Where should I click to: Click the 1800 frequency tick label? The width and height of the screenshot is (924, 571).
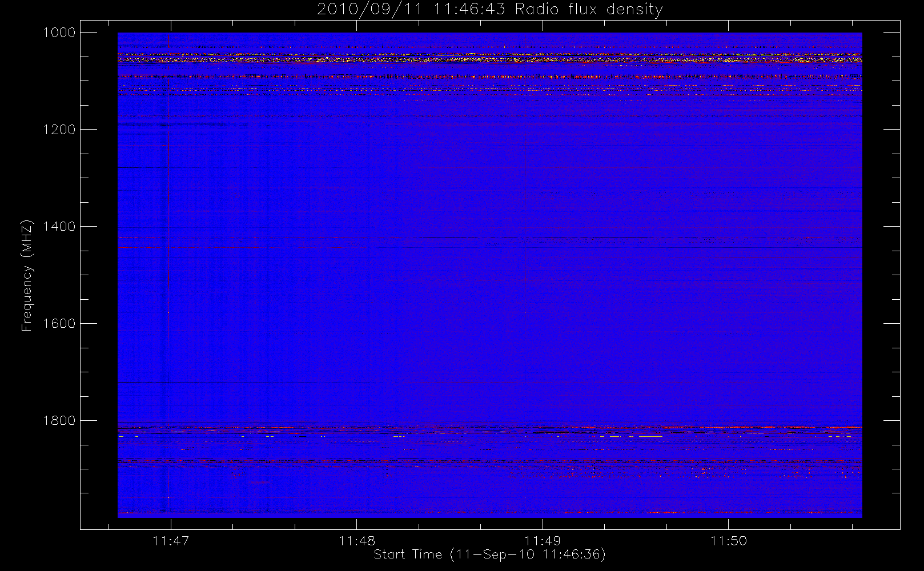pos(59,421)
